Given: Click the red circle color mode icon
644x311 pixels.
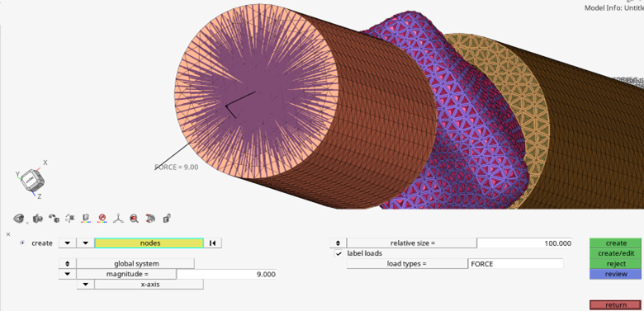Looking at the screenshot, I should (102, 219).
